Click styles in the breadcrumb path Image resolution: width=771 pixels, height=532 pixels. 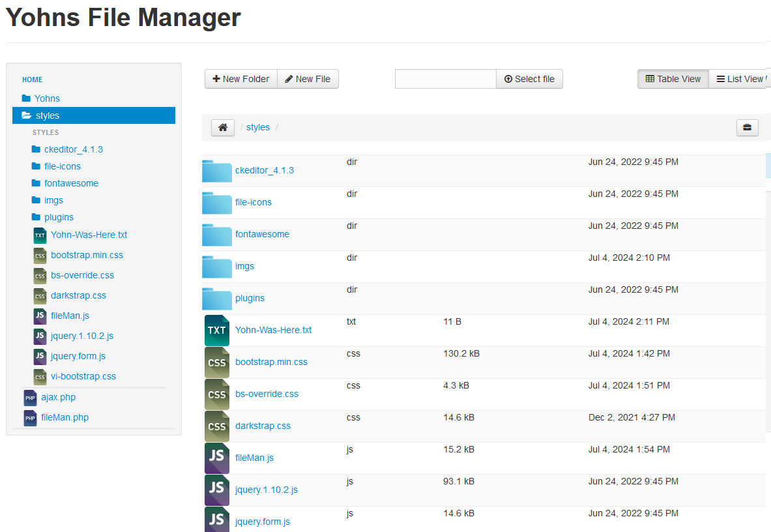pyautogui.click(x=257, y=128)
